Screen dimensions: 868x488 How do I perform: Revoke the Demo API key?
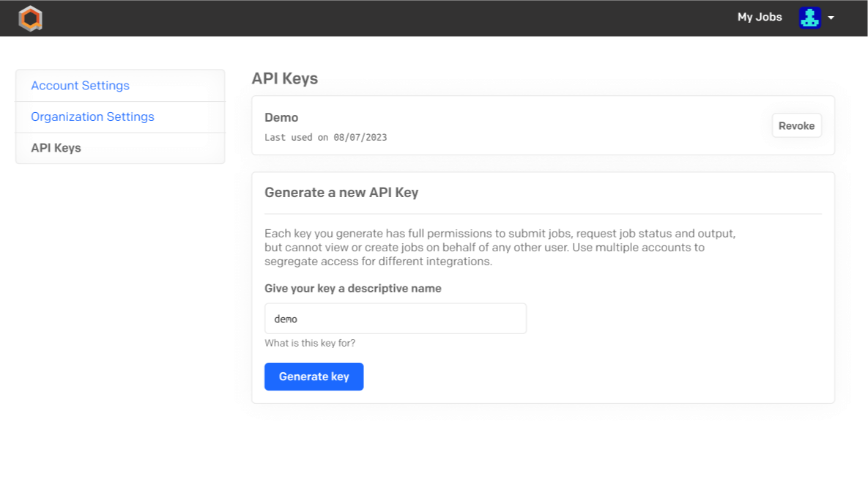(x=796, y=125)
